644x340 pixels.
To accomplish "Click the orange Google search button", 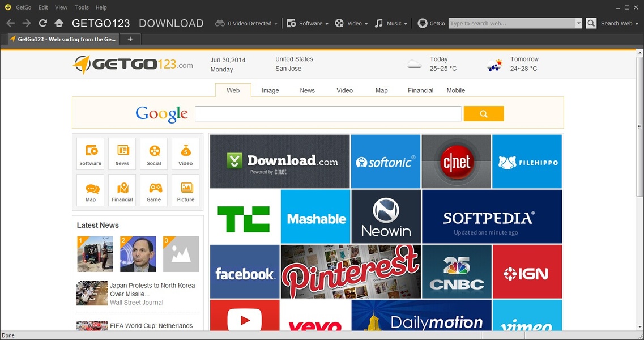I will pyautogui.click(x=484, y=114).
